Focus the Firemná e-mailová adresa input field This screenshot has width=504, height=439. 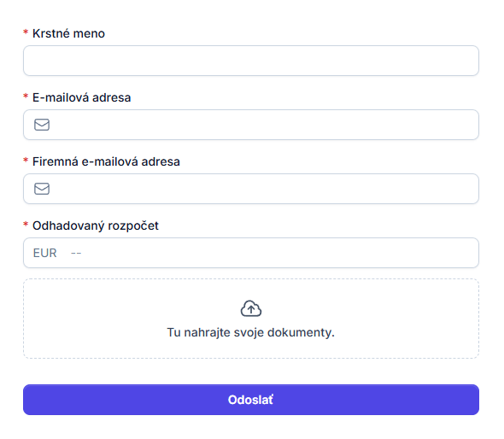[251, 189]
